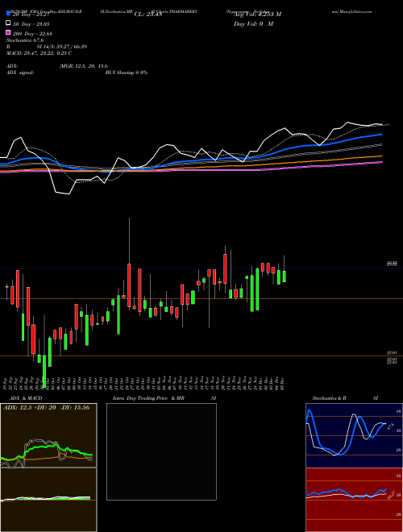Click the lowest green candle near 30 Sep
403x532 pixels.
44,371
